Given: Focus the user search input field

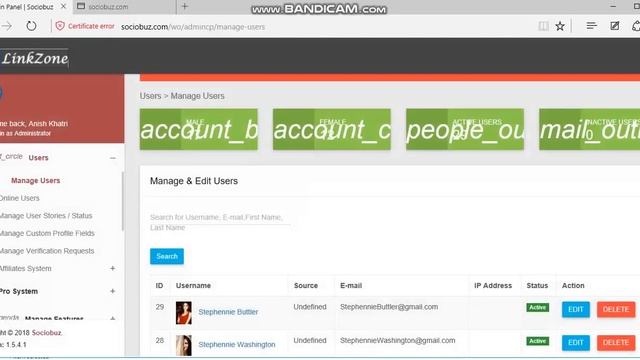Looking at the screenshot, I should [x=220, y=222].
